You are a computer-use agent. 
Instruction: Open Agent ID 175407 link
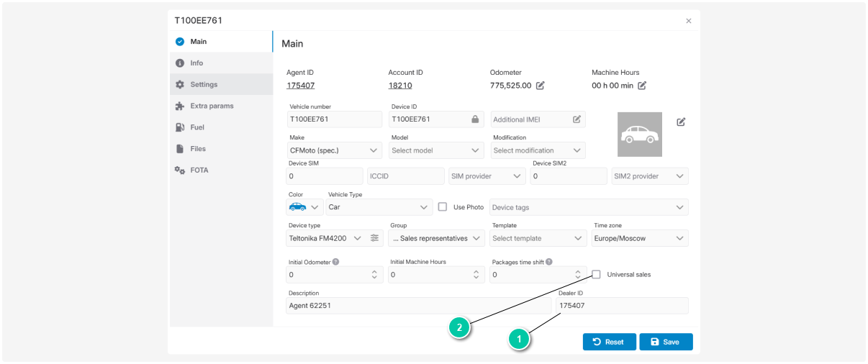[300, 86]
